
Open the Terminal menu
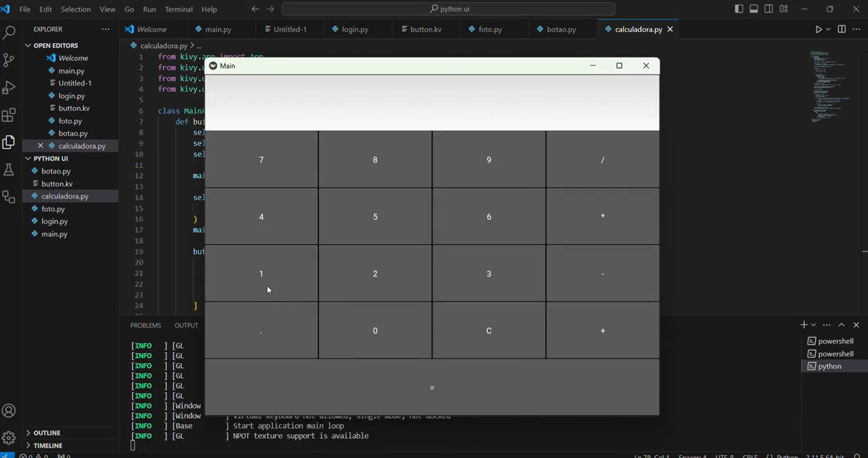(179, 9)
